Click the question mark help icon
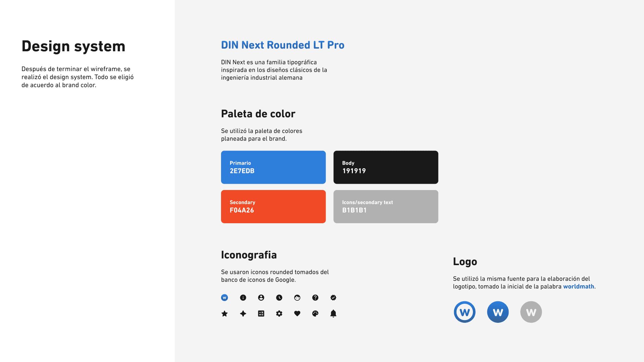Screen dimensions: 644x362 click(315, 298)
